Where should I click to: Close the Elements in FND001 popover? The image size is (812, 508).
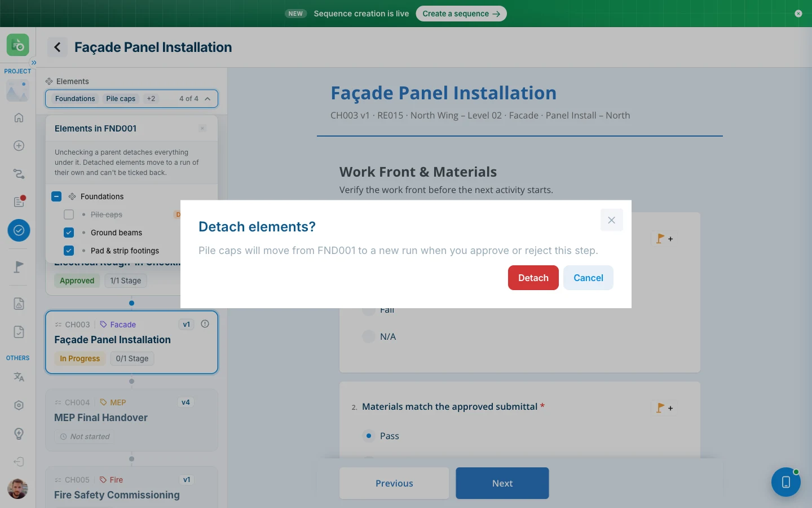point(202,129)
